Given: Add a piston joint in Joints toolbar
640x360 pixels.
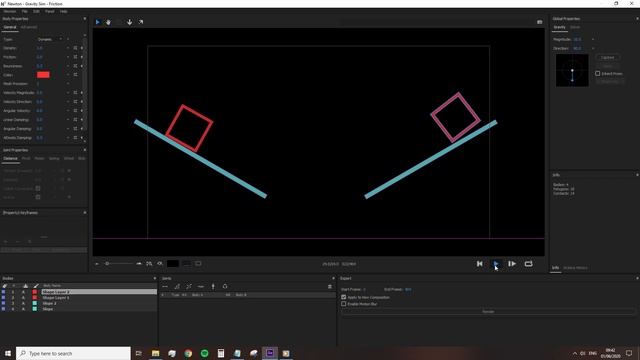Looking at the screenshot, I should [189, 287].
